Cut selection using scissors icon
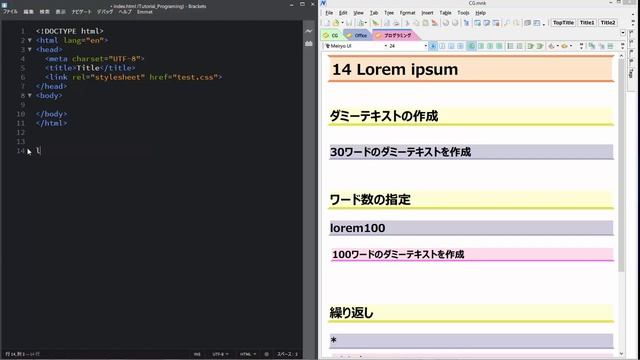Viewport: 640px width, 360px height. click(407, 23)
